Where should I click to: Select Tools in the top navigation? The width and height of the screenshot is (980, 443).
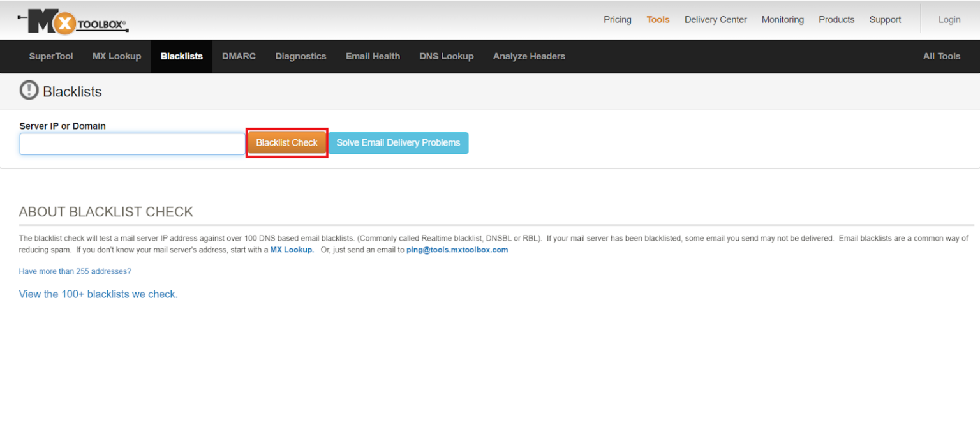point(658,19)
